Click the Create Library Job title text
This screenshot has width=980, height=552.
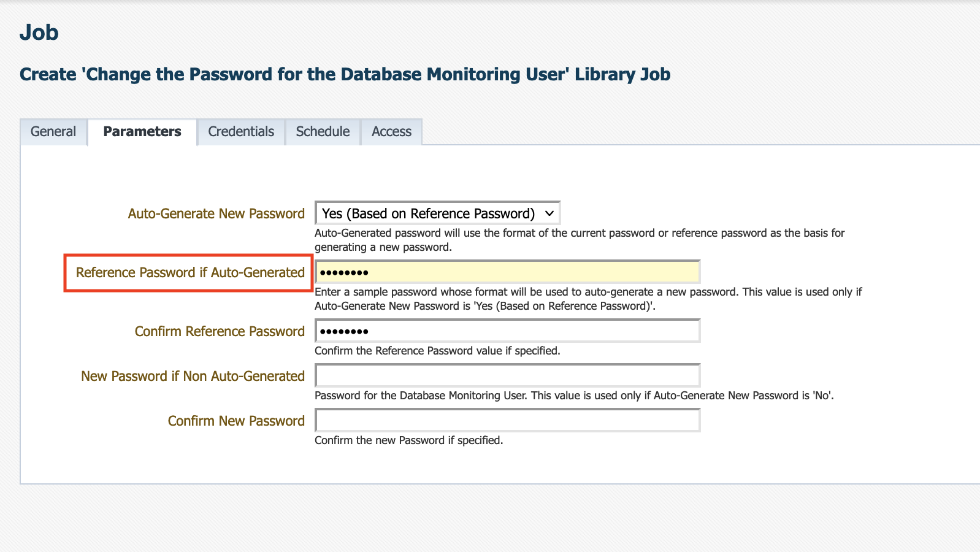click(x=345, y=74)
